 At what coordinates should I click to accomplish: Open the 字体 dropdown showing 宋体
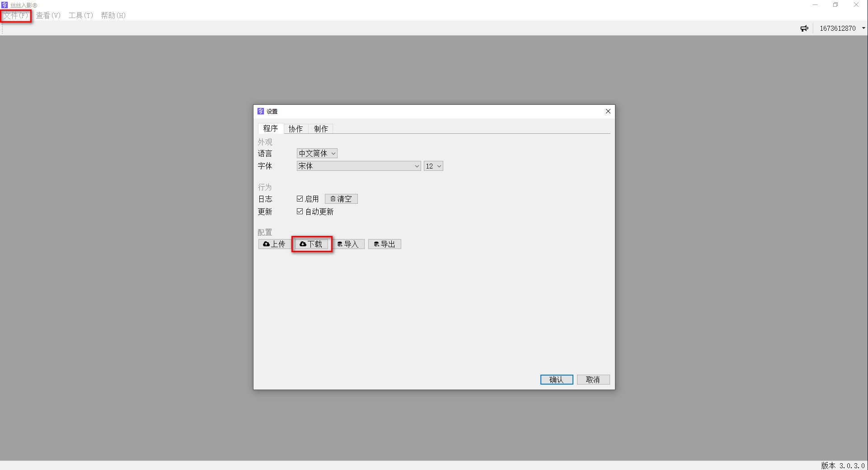pyautogui.click(x=359, y=166)
